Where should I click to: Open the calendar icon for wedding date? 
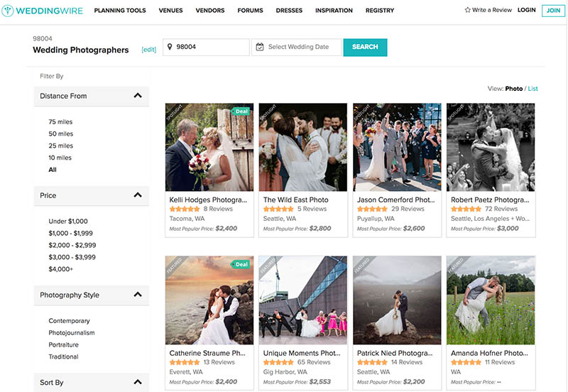(260, 47)
